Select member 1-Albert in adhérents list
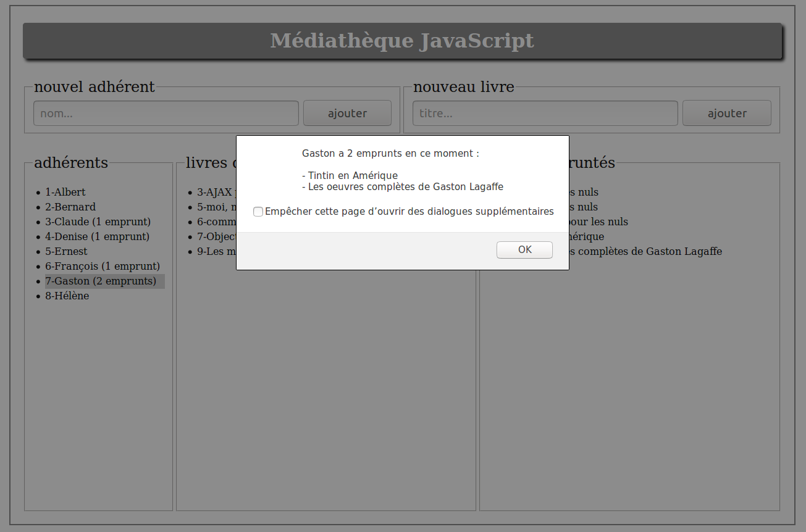The image size is (806, 532). point(65,192)
